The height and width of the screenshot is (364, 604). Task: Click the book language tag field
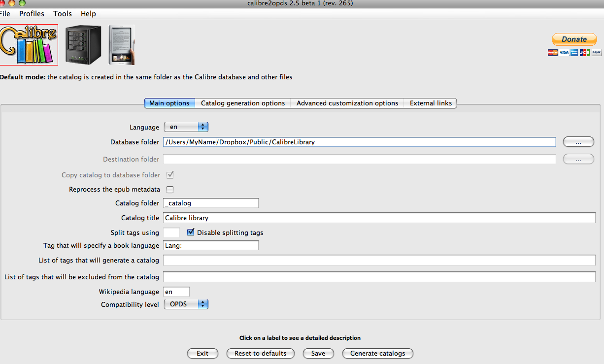(211, 245)
